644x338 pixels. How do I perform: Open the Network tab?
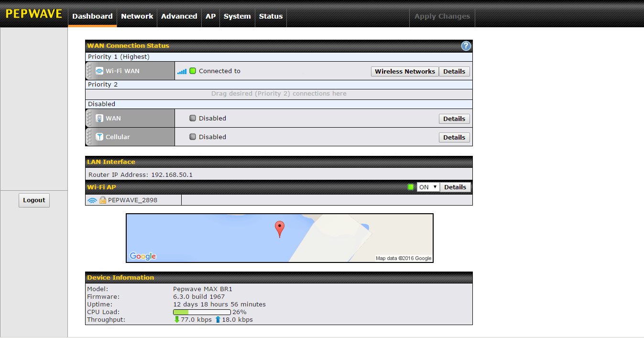[137, 16]
